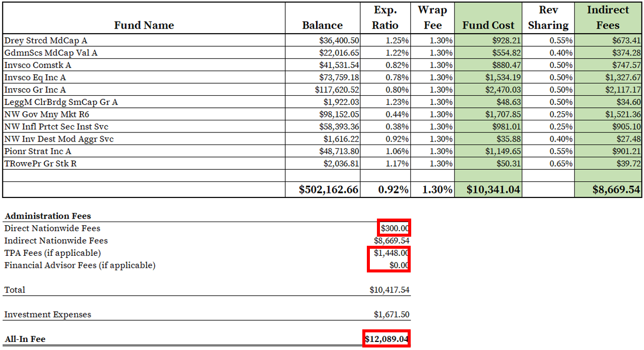Select the green Fund Cost header cell
644x350 pixels.
[x=488, y=25]
